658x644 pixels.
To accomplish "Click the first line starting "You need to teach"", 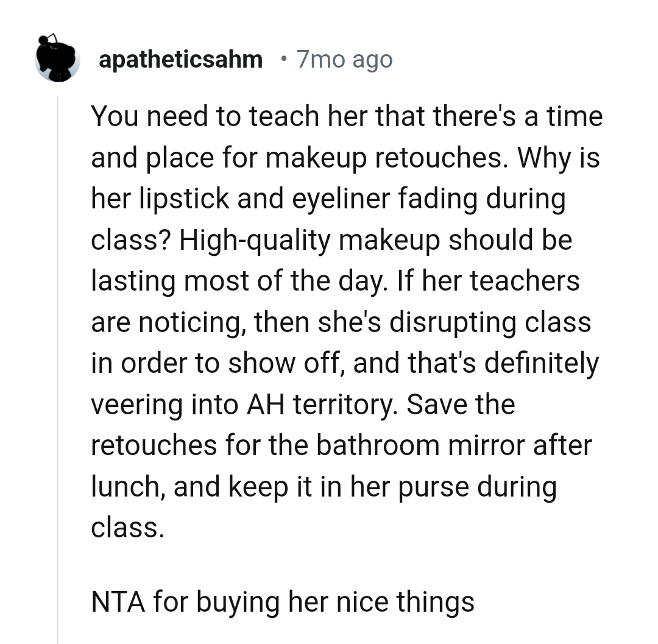I will (x=346, y=116).
